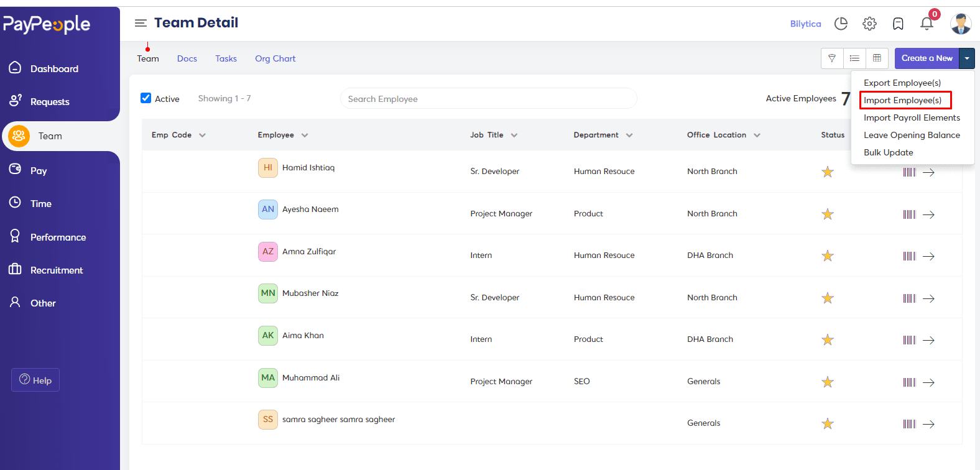The height and width of the screenshot is (470, 980).
Task: Click the PayPeople logo
Action: pyautogui.click(x=47, y=25)
